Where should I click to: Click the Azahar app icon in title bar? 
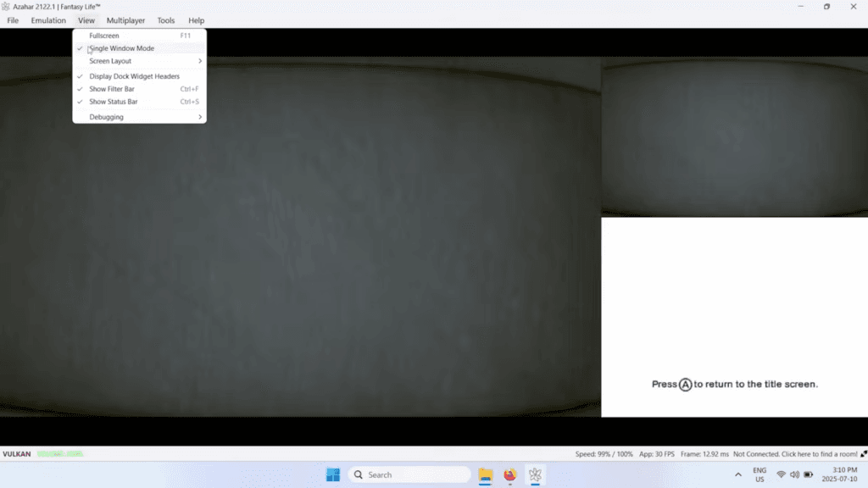tap(6, 7)
